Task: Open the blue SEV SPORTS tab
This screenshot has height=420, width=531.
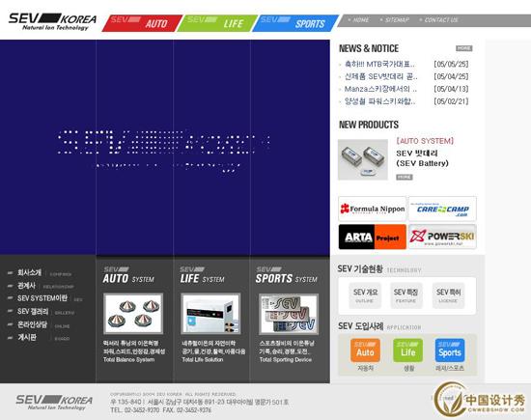Action: tap(295, 23)
